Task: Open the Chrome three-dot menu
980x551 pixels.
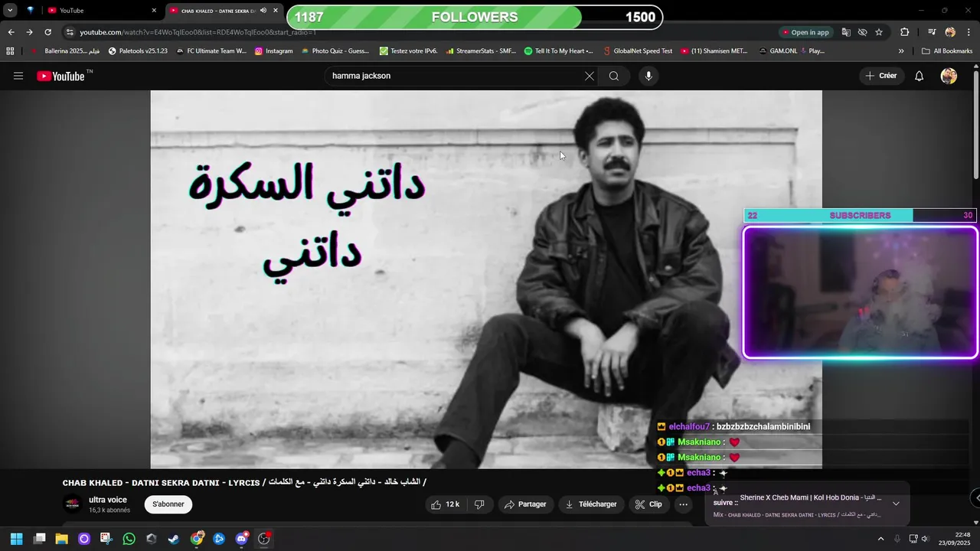Action: (x=969, y=32)
